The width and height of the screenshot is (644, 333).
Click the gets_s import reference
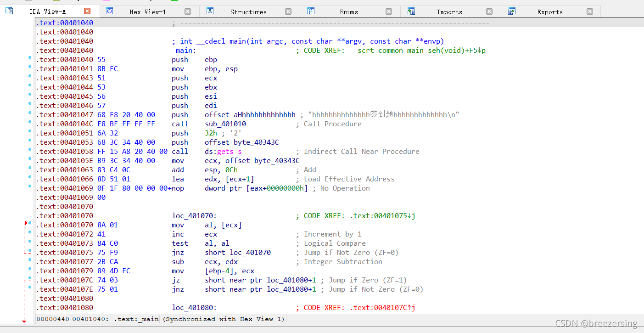(230, 152)
